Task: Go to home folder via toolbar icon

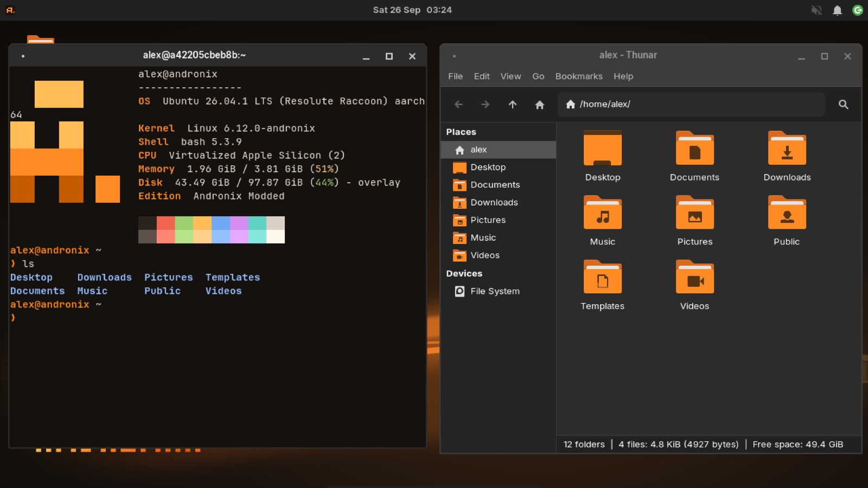Action: (x=539, y=104)
